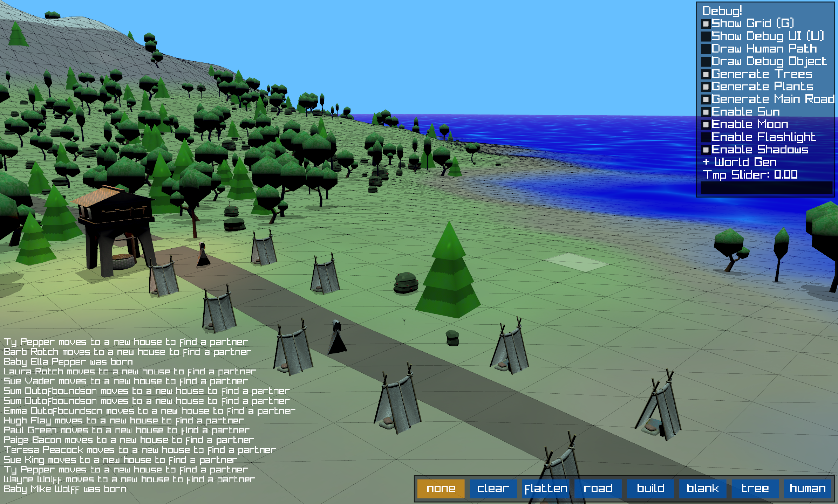
Task: Select the 'none' tool mode
Action: 441,489
